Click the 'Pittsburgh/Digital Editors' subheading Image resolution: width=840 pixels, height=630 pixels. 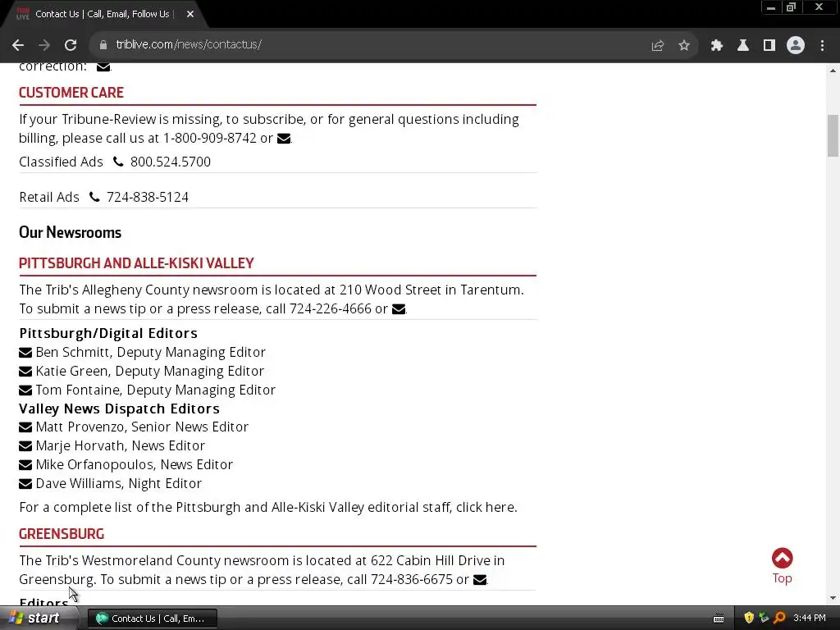[x=108, y=333]
